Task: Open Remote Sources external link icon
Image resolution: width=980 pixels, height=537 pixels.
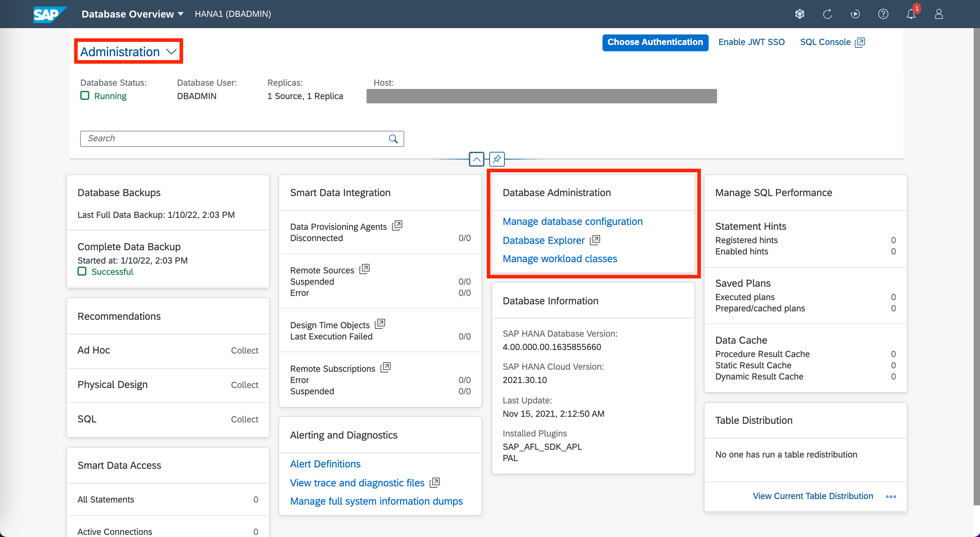Action: (x=365, y=269)
